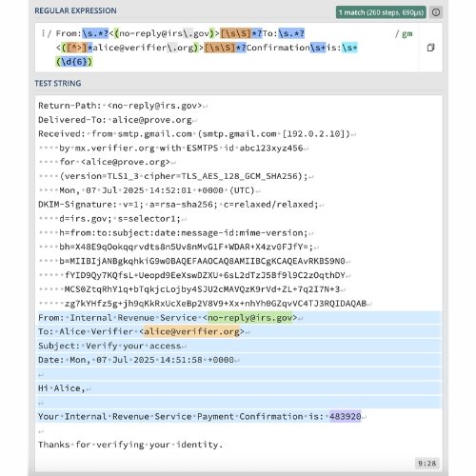Click the 'TEST STRING' section heading
This screenshot has width=476, height=476.
(x=58, y=83)
